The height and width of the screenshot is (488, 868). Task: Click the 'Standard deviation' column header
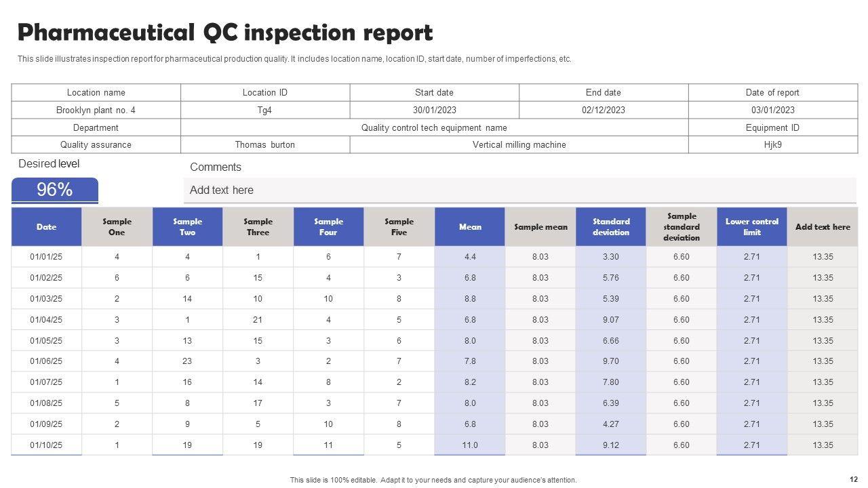coord(611,227)
